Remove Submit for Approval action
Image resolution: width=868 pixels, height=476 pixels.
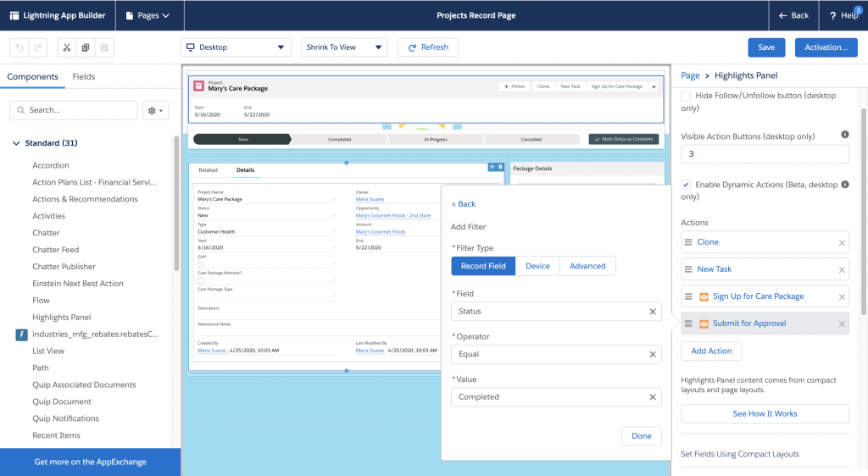tap(842, 324)
